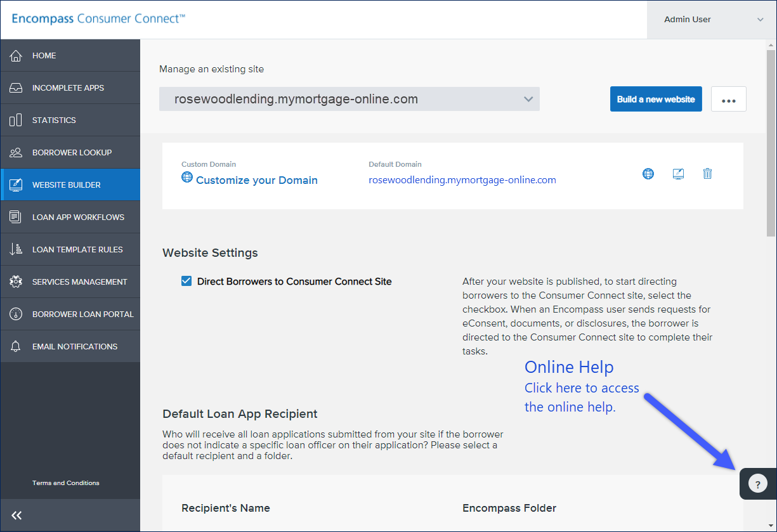Click the Loan Template Rules icon
The image size is (777, 532).
point(16,250)
